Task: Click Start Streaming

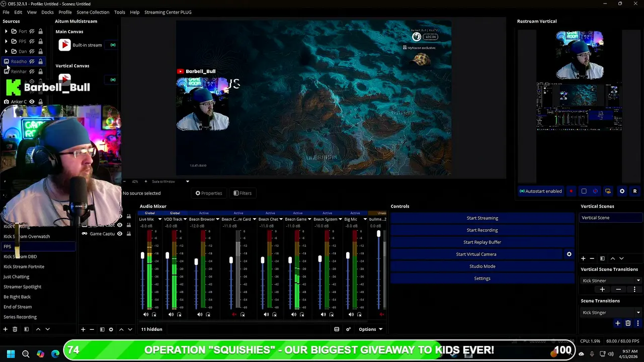Action: (x=482, y=218)
